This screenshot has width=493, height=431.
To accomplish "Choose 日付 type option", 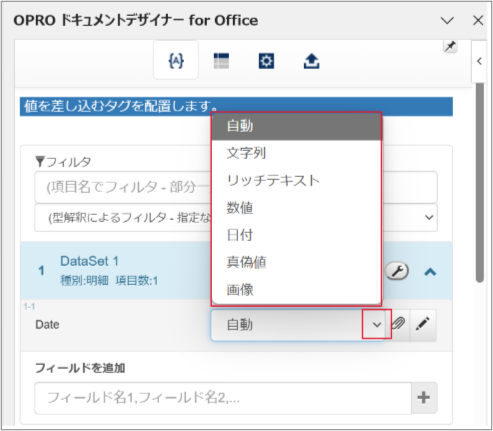I will click(x=296, y=235).
